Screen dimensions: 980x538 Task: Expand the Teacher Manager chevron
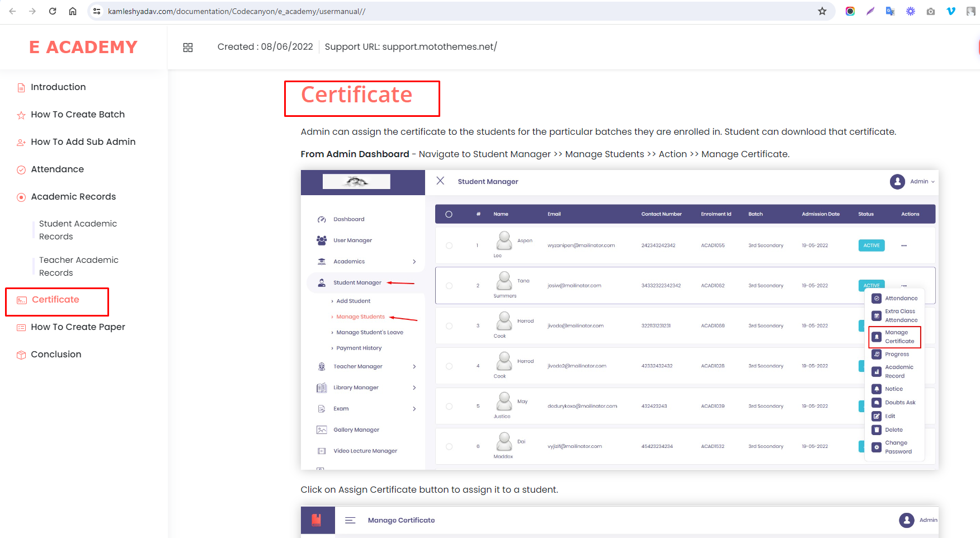point(414,367)
